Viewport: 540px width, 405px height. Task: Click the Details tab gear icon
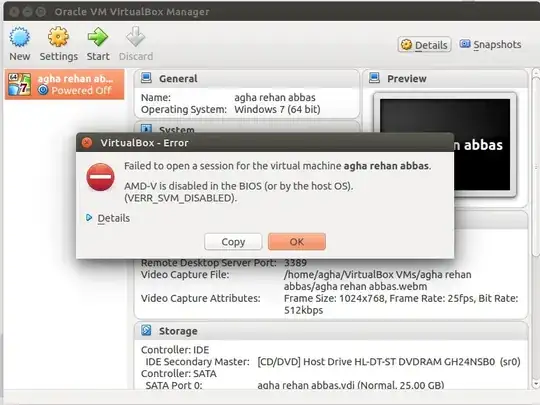point(406,44)
